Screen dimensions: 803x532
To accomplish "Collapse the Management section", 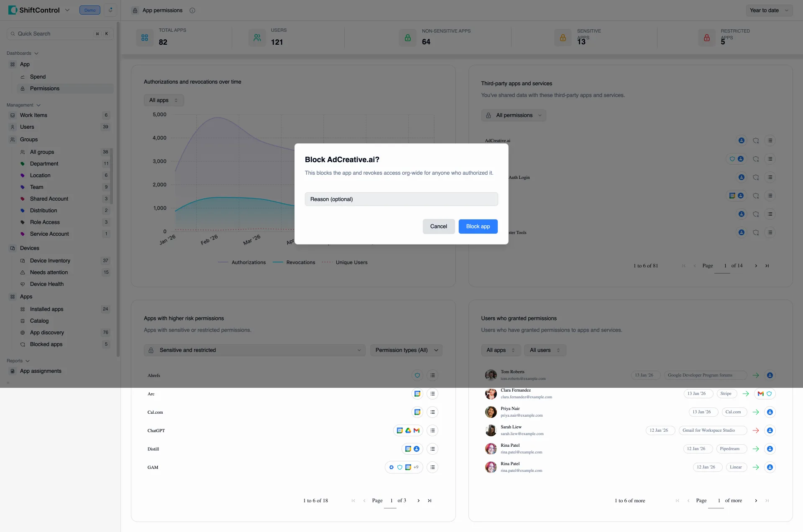I will click(x=23, y=105).
